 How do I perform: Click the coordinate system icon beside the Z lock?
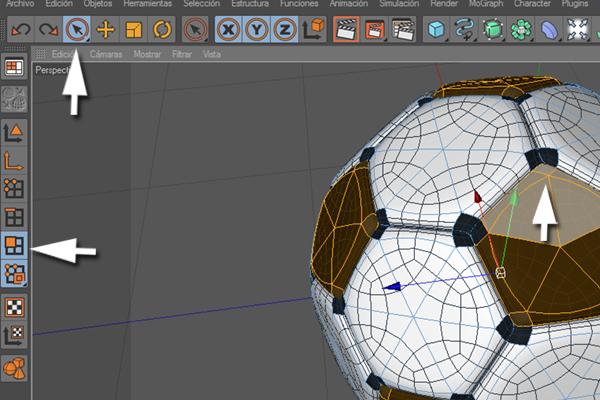point(313,29)
